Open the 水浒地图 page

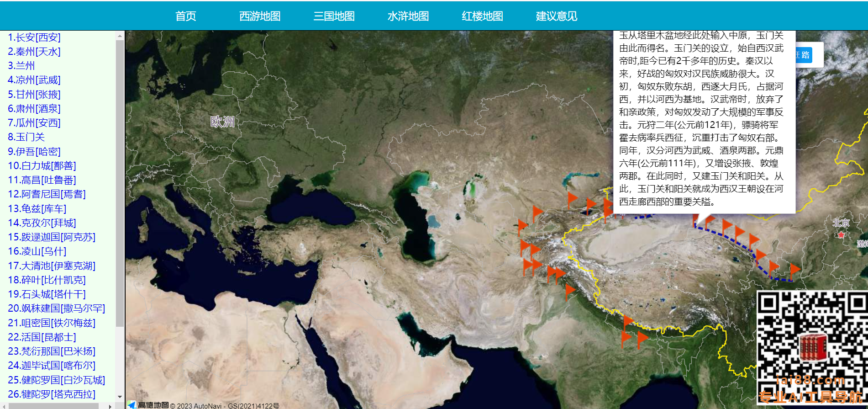[408, 16]
